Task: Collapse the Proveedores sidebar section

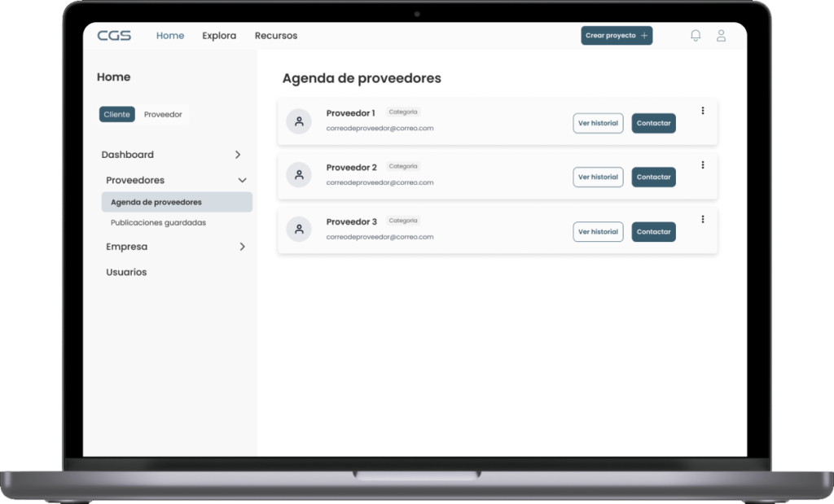Action: tap(242, 180)
